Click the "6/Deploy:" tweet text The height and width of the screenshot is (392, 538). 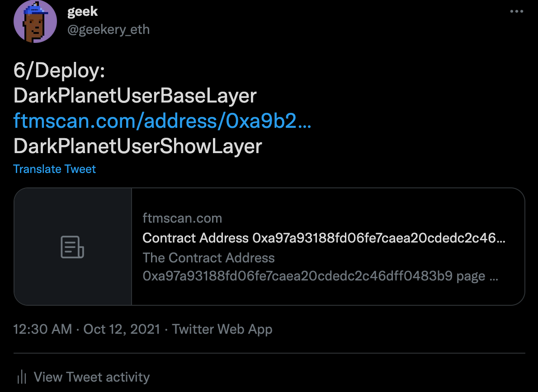point(59,70)
